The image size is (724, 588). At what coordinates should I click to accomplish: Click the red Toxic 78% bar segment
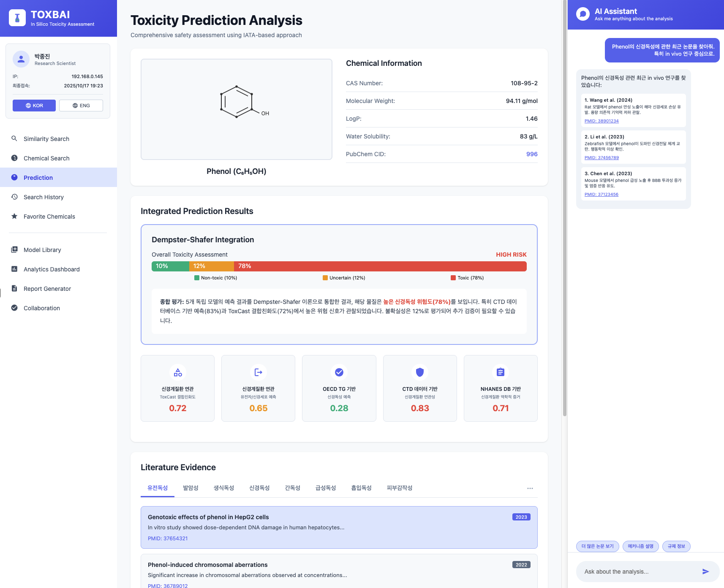[380, 266]
